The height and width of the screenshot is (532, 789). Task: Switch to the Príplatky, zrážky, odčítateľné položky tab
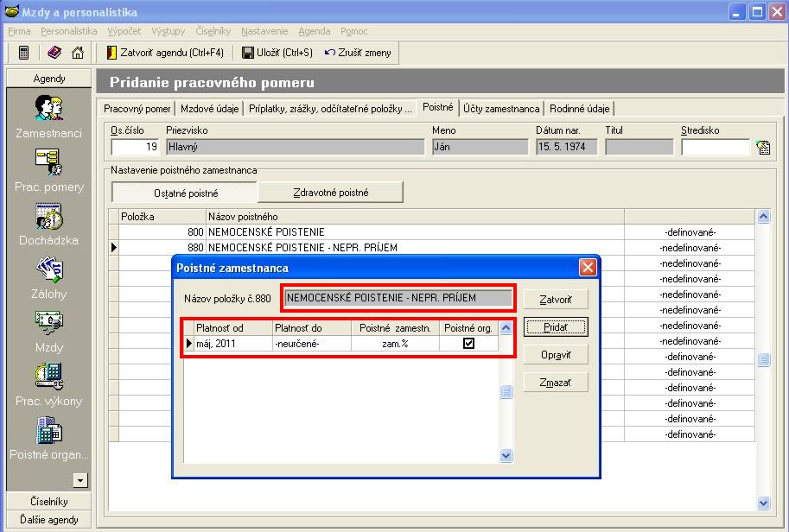click(330, 109)
